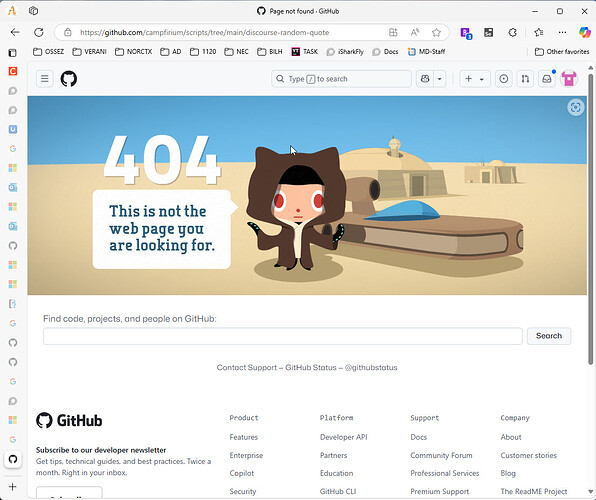596x500 pixels.
Task: Open the Docs link in Support footer column
Action: coord(418,437)
